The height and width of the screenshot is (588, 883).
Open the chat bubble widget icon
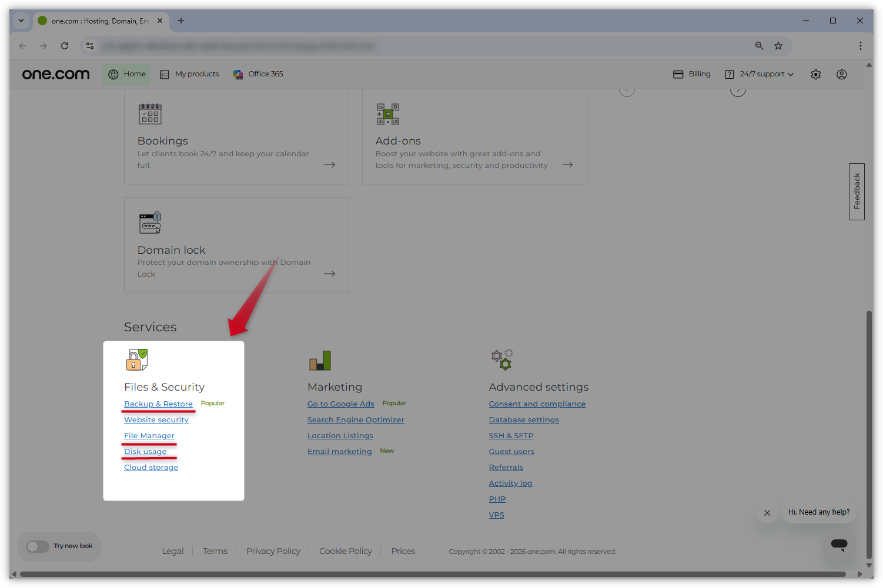coord(839,545)
